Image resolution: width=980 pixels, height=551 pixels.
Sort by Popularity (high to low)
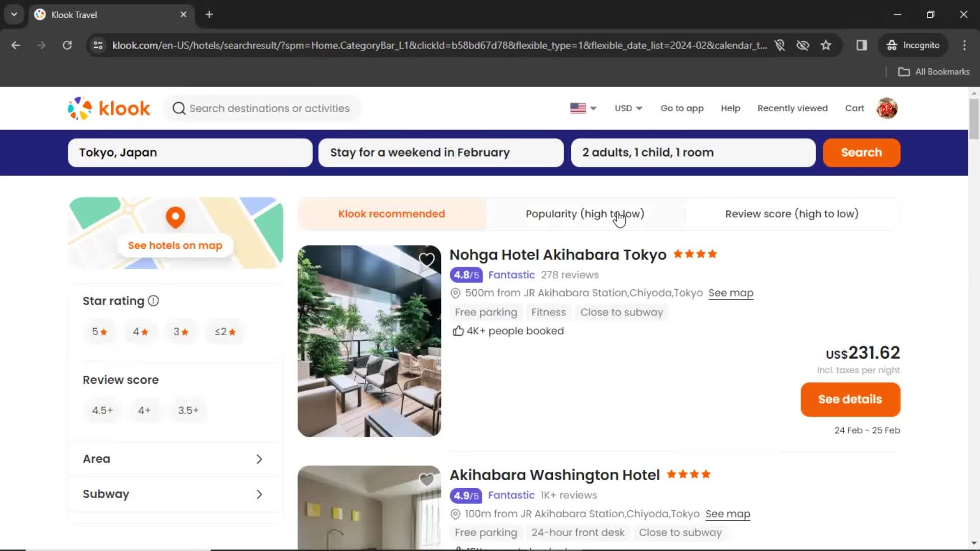(x=585, y=214)
